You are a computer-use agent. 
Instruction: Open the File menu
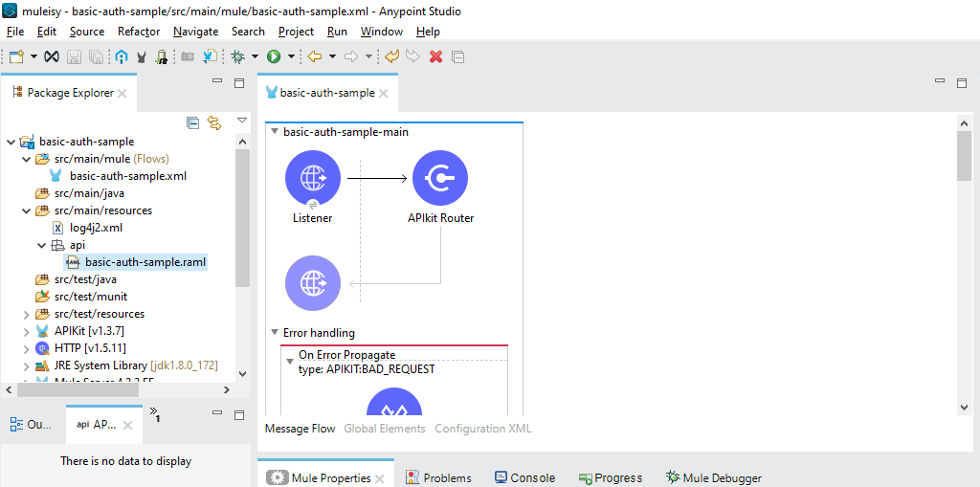[x=15, y=32]
